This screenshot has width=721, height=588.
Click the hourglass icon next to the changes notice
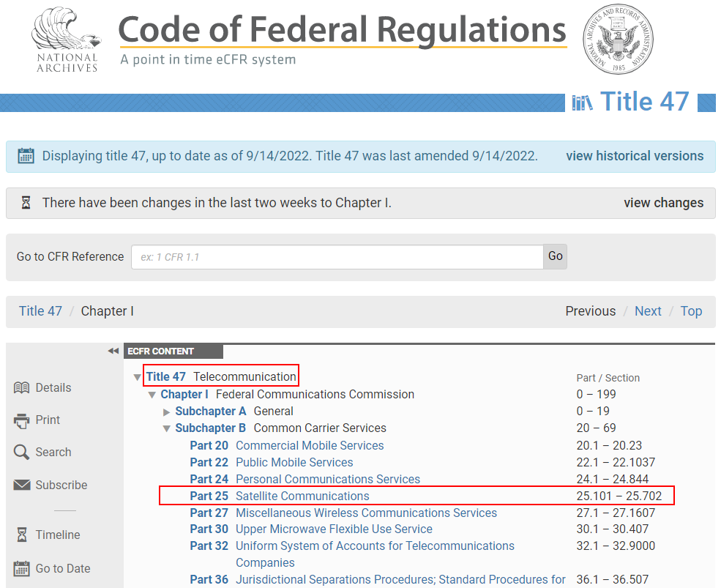[x=26, y=203]
